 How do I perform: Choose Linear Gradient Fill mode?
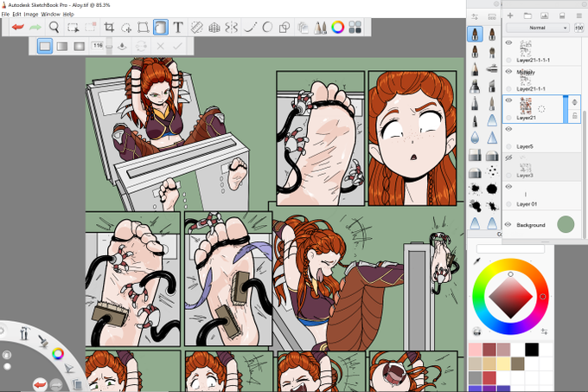tap(62, 46)
